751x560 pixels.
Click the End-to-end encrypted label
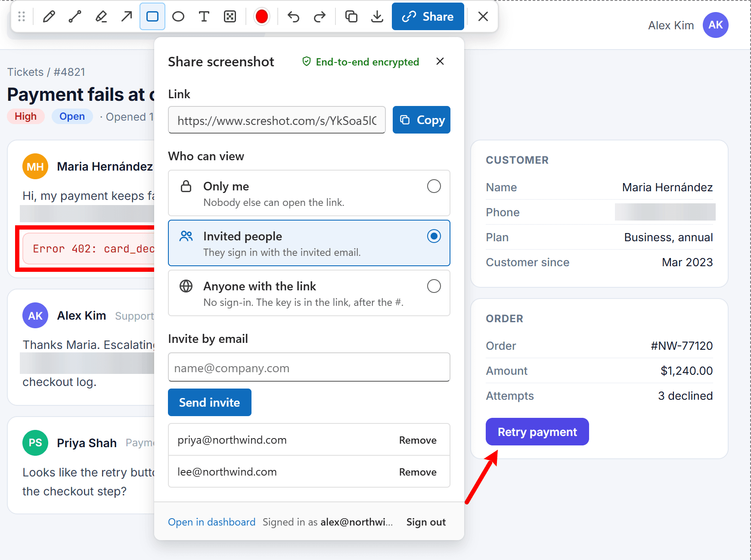click(361, 62)
